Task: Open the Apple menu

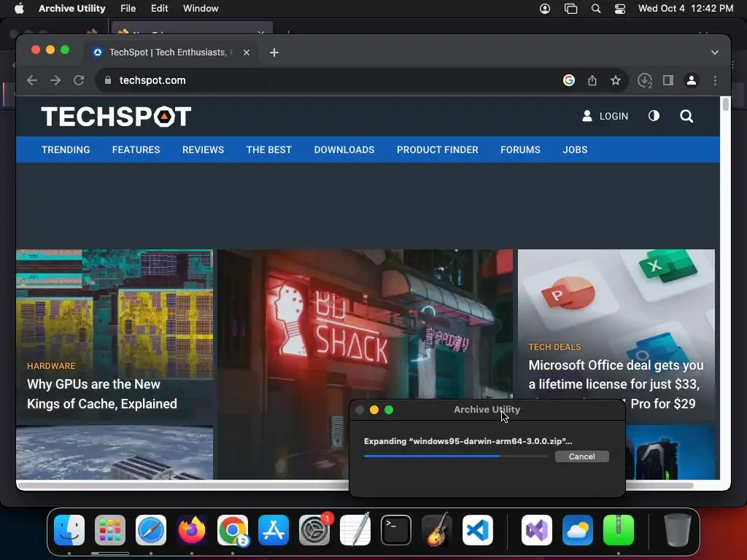Action: click(19, 8)
